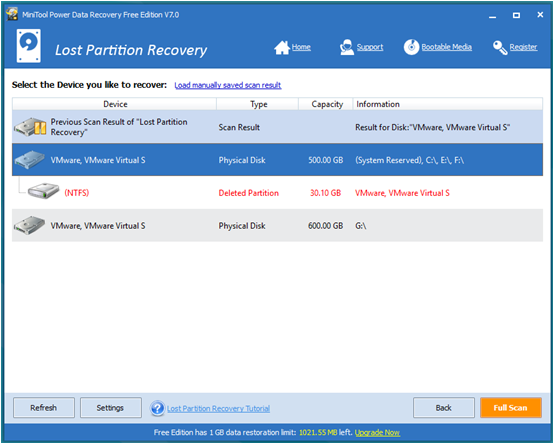553x443 pixels.
Task: Click the Lost Partition Recovery hard drive logo
Action: pos(29,46)
